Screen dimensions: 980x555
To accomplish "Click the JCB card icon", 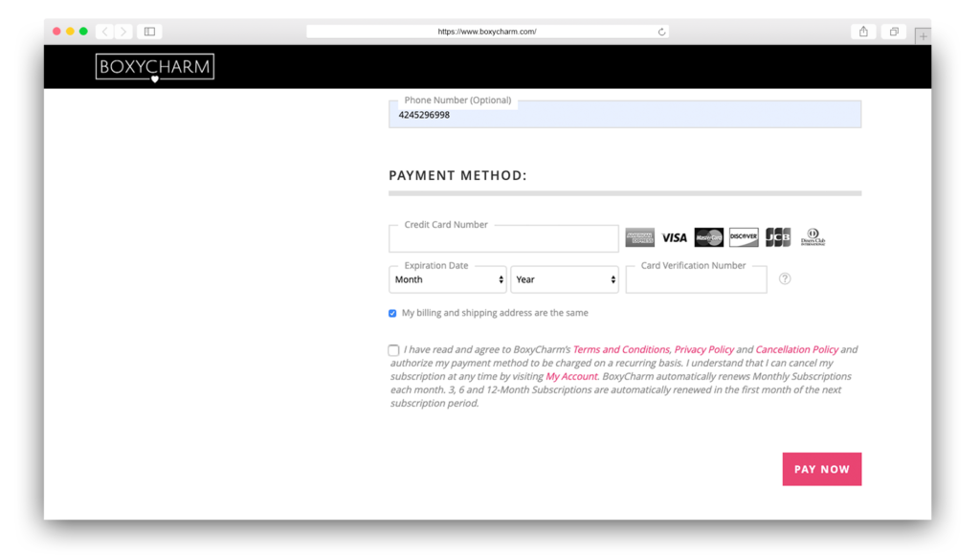I will tap(778, 237).
